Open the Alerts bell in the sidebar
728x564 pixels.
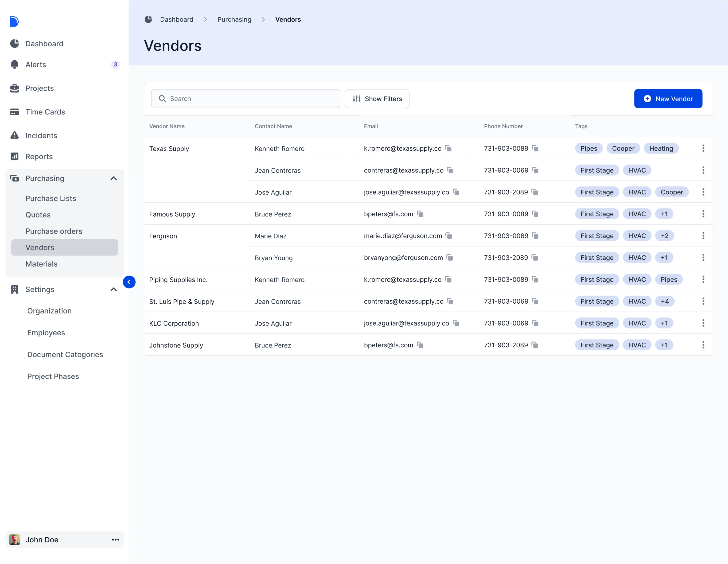14,64
